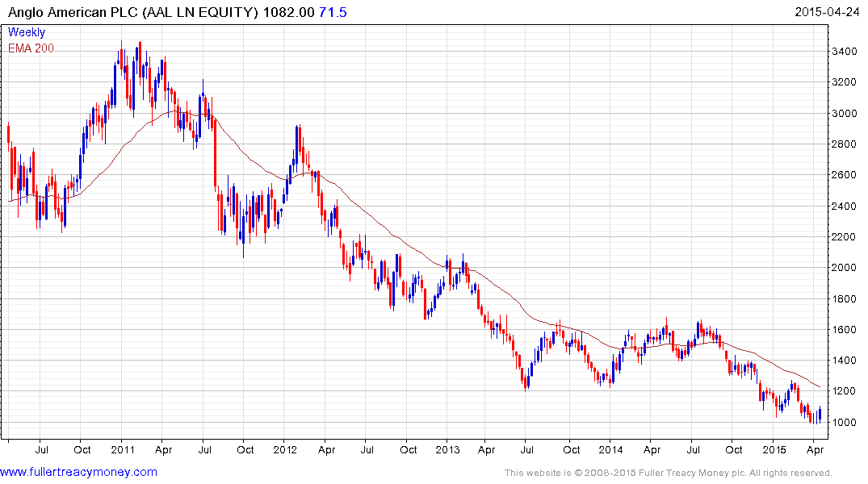
Task: Click the last price value 1082.00
Action: coord(288,12)
